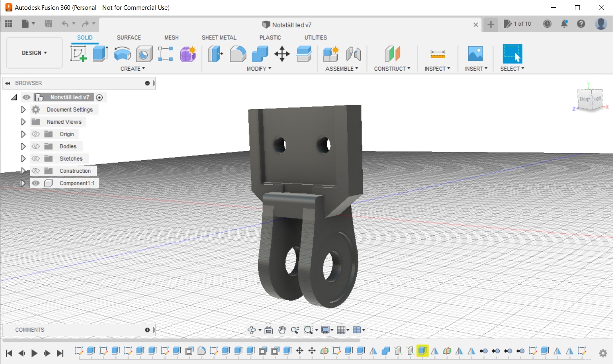
Task: Select the Revolve tool
Action: [x=122, y=54]
